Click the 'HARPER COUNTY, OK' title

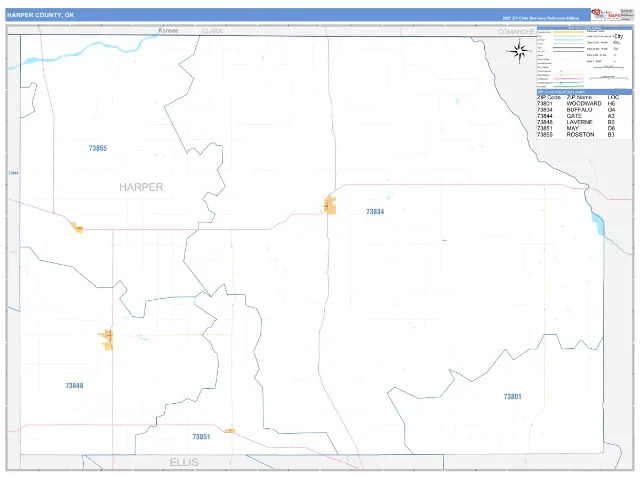click(40, 15)
